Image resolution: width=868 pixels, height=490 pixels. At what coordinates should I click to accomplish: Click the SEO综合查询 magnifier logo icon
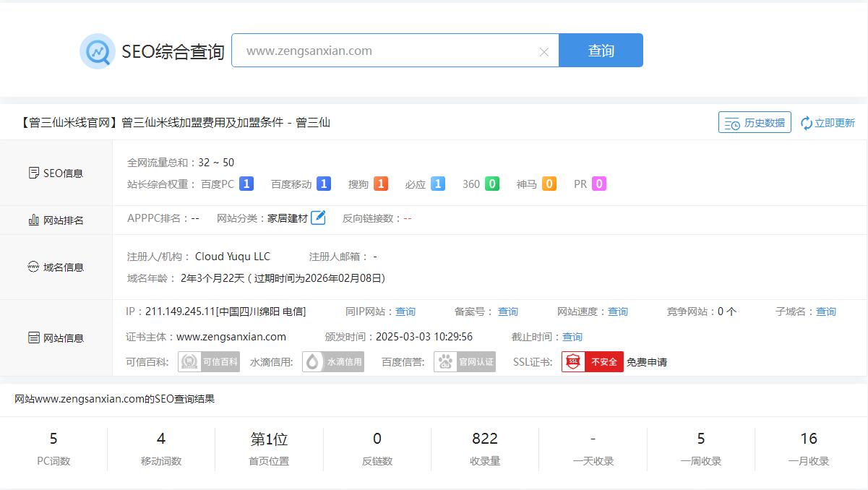point(97,51)
